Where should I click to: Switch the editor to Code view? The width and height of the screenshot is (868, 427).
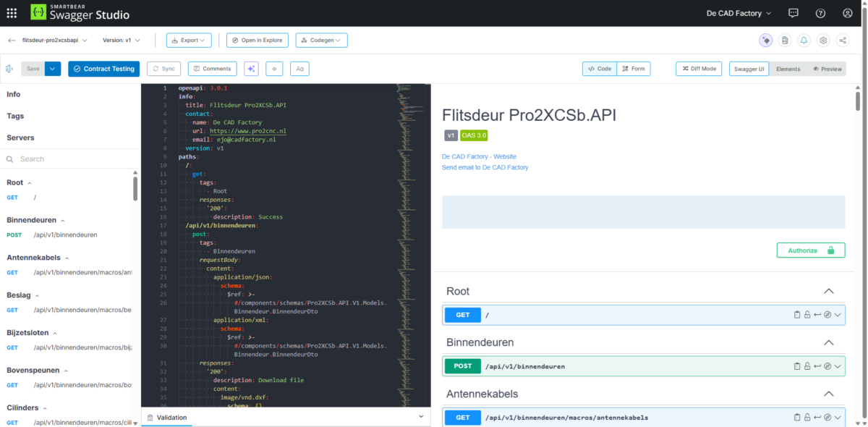[x=599, y=69]
